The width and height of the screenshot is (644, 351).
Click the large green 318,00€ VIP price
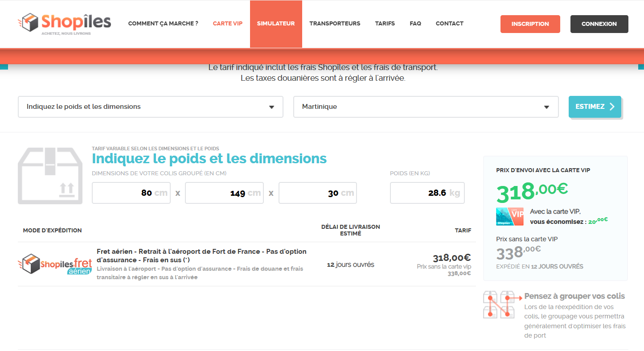click(532, 192)
